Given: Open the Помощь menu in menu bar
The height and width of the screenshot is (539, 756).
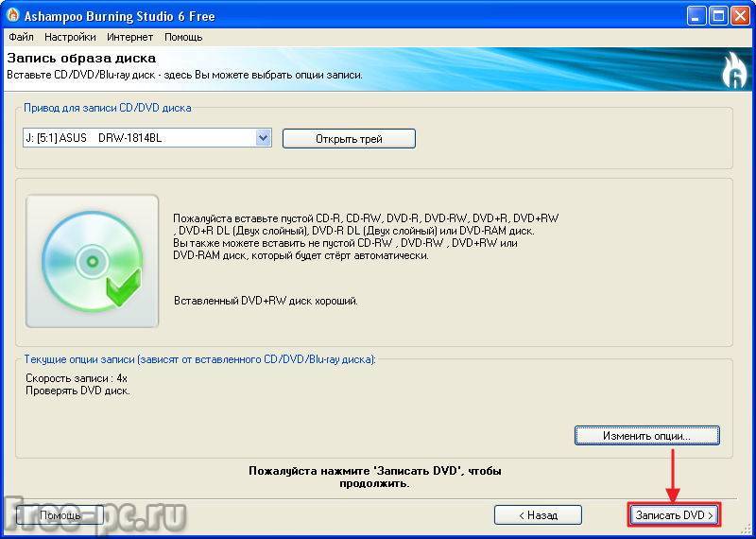Looking at the screenshot, I should click(183, 37).
